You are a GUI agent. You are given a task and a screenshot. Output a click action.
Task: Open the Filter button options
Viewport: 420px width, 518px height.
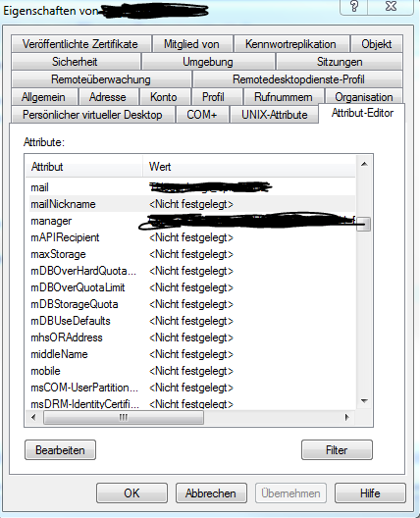click(337, 450)
